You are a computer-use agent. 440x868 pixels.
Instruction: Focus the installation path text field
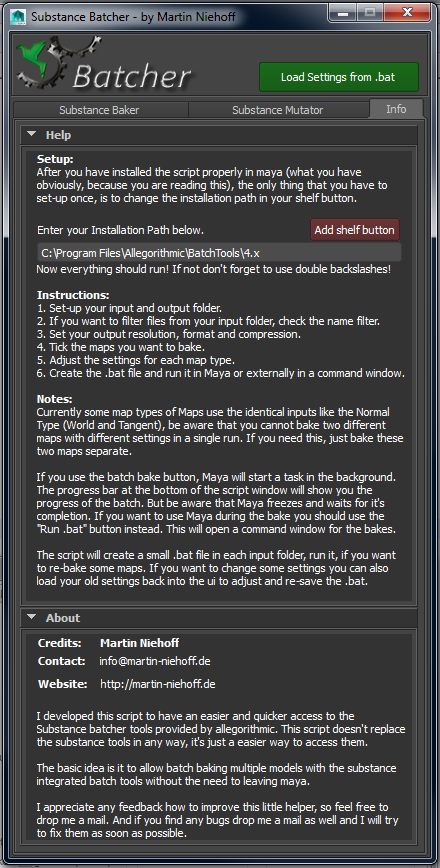(x=219, y=253)
